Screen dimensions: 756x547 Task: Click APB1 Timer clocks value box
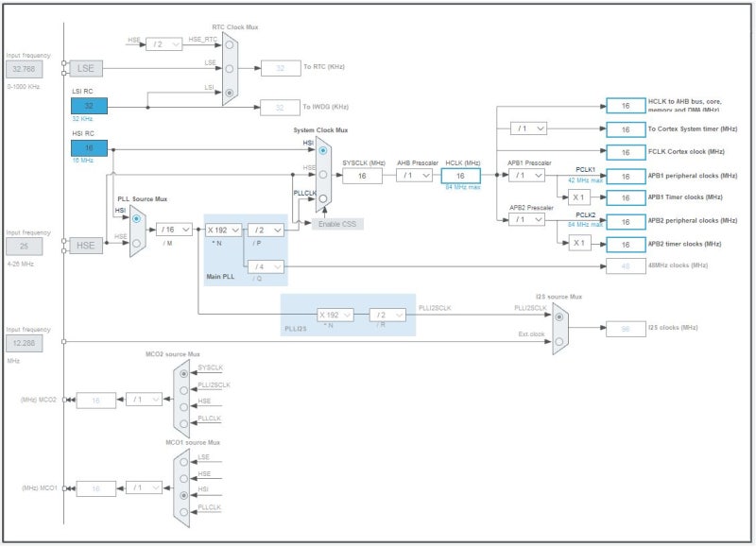pyautogui.click(x=626, y=198)
